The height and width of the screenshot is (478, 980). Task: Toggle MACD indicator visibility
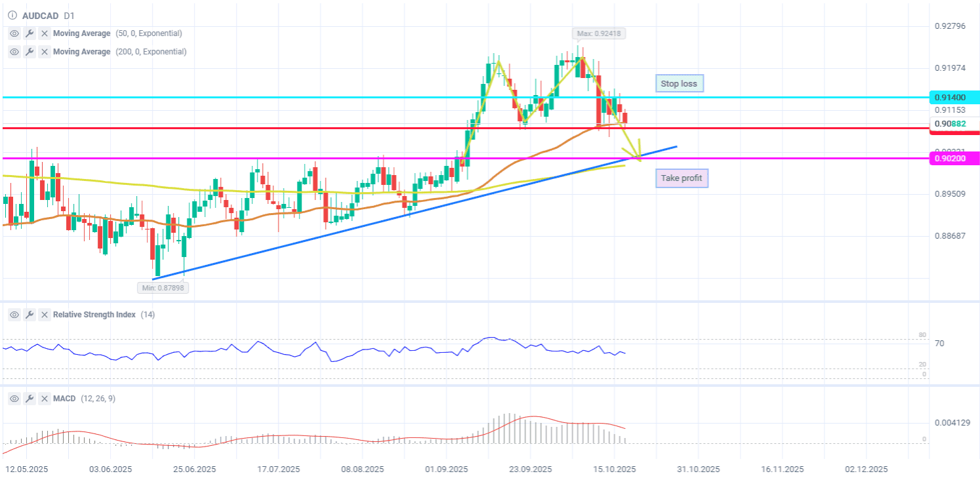point(14,399)
